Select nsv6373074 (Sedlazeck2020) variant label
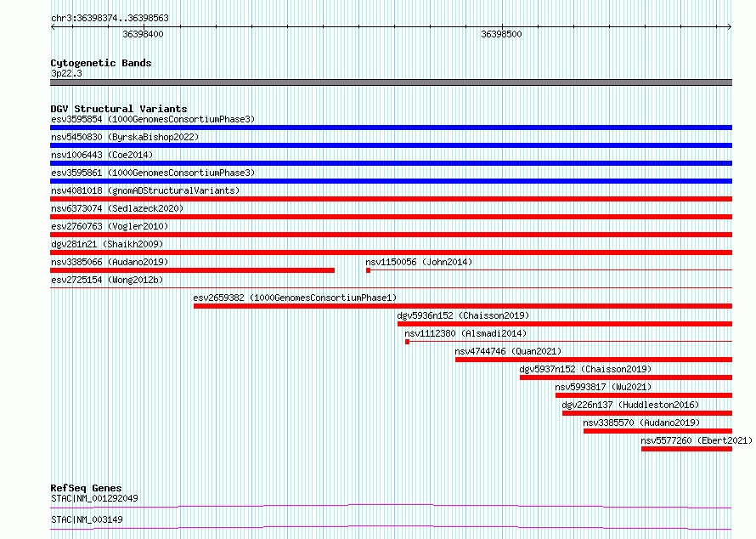The height and width of the screenshot is (539, 756). click(x=117, y=208)
